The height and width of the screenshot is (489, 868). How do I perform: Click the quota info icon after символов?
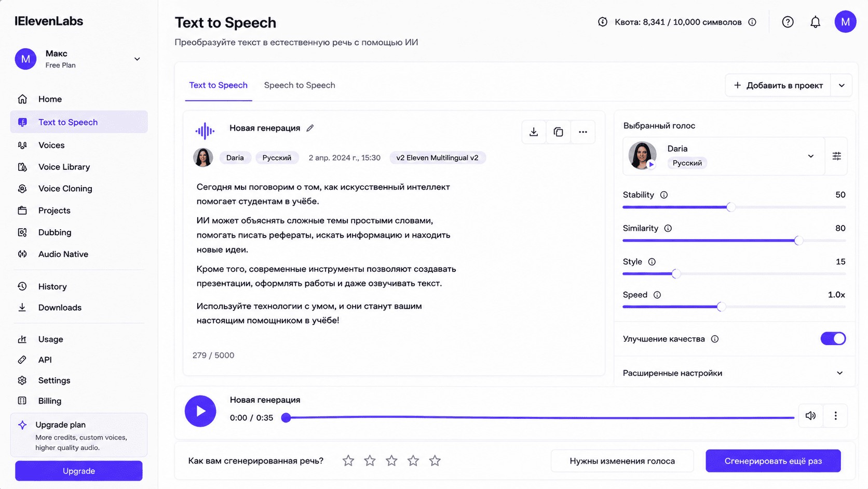[x=752, y=22]
